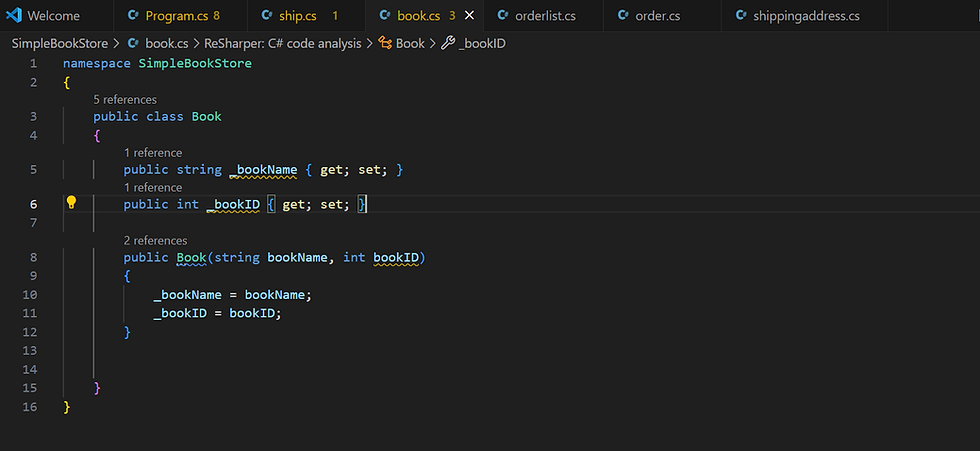Click the wrench property icon beside _bookID breadcrumb
980x451 pixels.
[447, 43]
